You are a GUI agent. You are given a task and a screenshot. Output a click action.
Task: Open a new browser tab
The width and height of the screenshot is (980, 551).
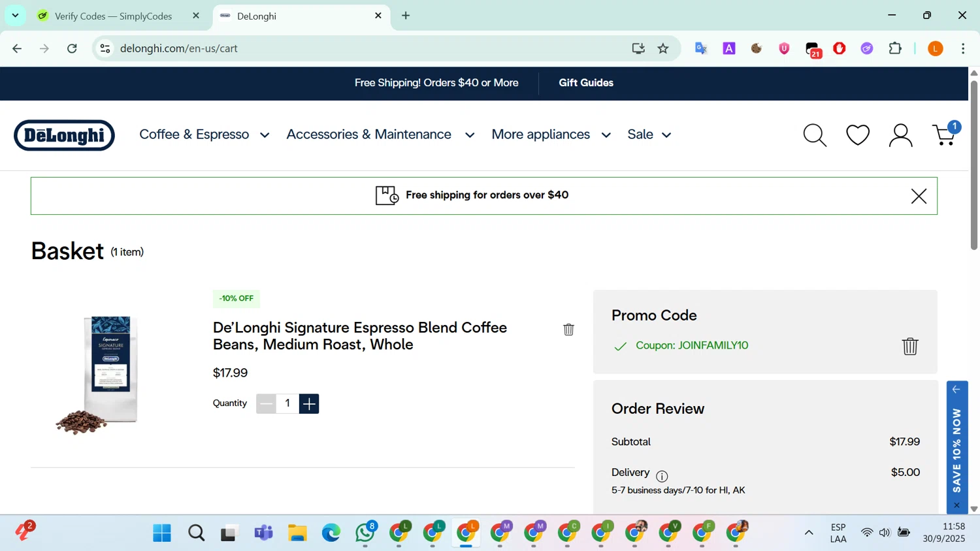coord(406,16)
